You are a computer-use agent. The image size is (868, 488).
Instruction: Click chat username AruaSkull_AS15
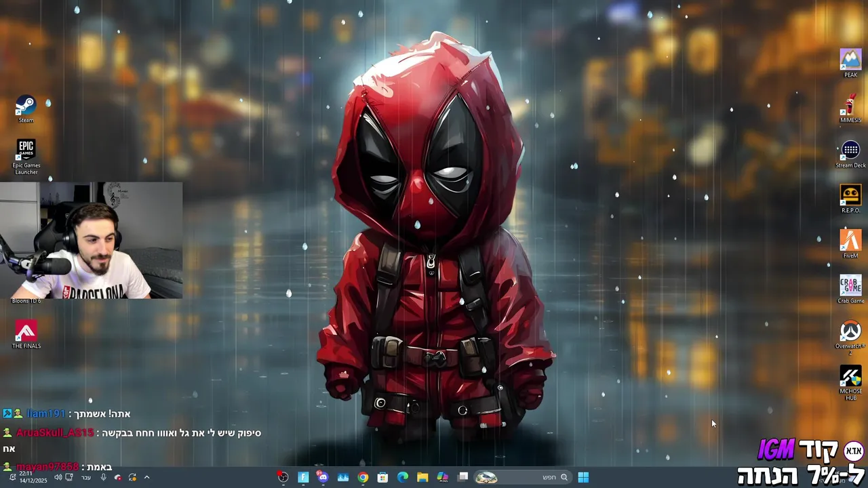(x=55, y=432)
